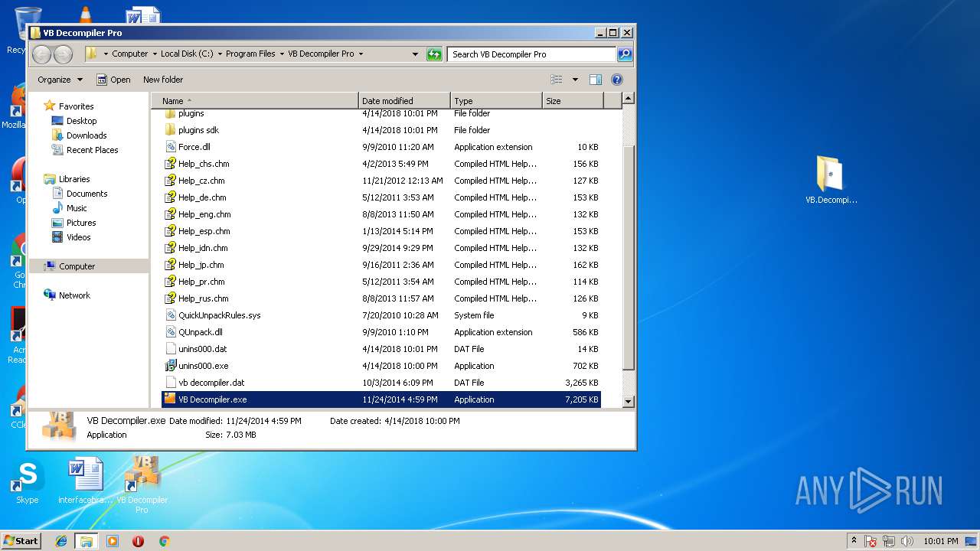The image size is (980, 551).
Task: Select Documents library
Action: pos(80,194)
